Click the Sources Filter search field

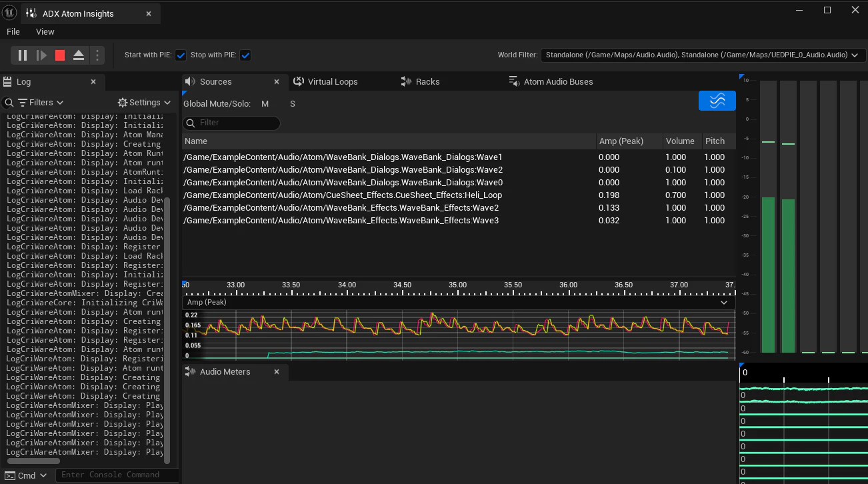(x=231, y=123)
